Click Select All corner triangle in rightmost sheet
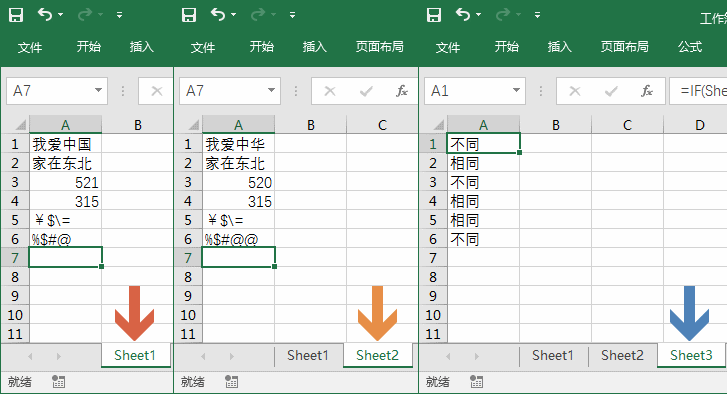The width and height of the screenshot is (727, 394). click(x=438, y=125)
